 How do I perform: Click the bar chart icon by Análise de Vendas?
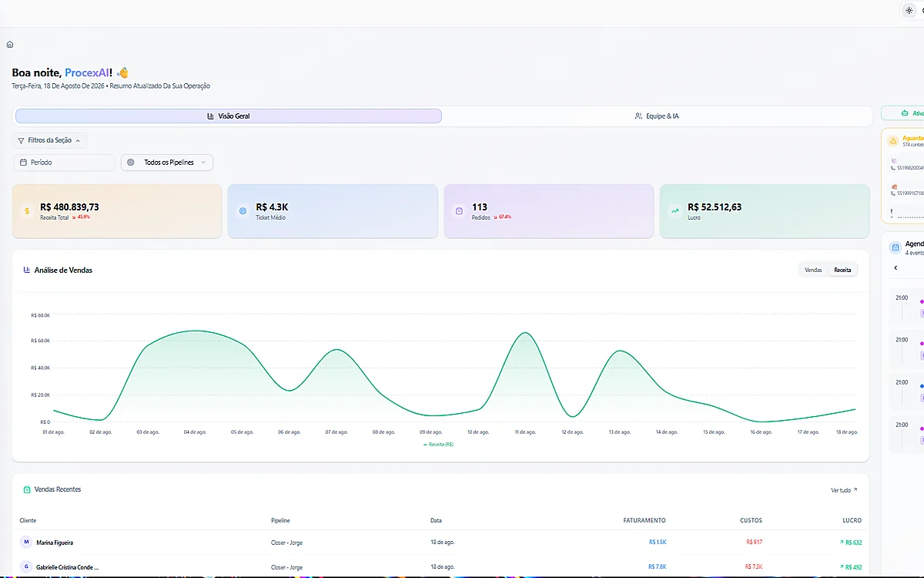click(x=27, y=271)
